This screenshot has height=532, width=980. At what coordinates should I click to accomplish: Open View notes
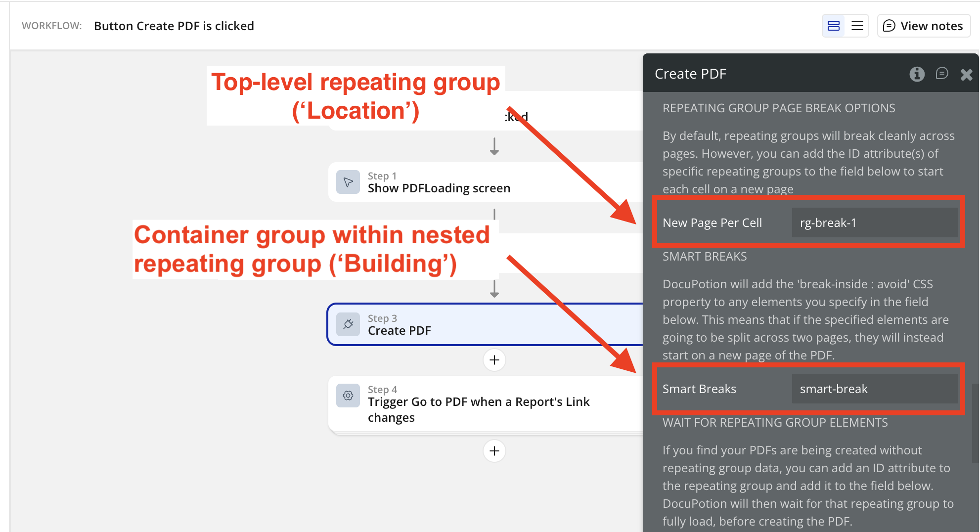click(x=924, y=26)
